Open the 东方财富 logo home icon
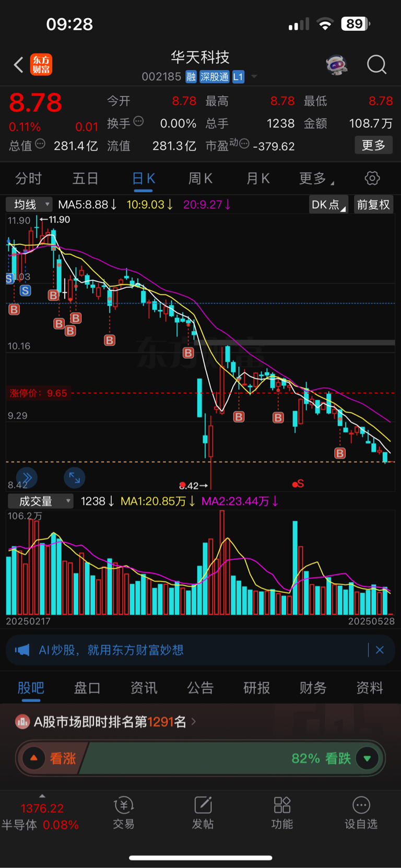401x868 pixels. 41,65
